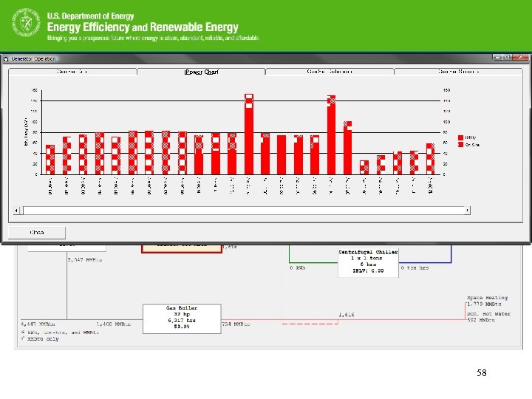Click the '0 kWh' value left of the chiller
Viewport: 532px width, 399px height.
click(x=298, y=267)
